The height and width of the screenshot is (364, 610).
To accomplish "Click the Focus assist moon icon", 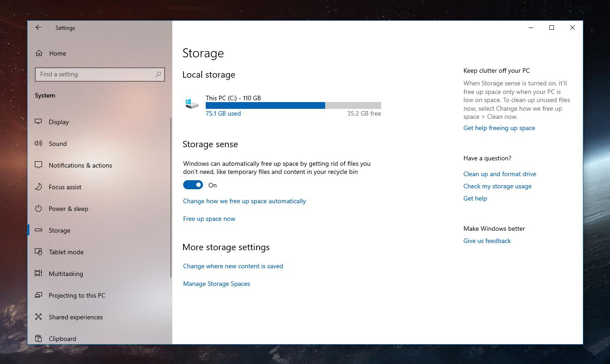I will tap(38, 187).
